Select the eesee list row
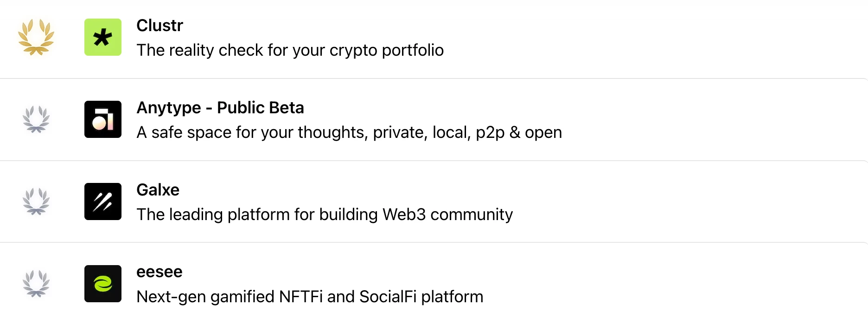This screenshot has height=325, width=868. (434, 284)
